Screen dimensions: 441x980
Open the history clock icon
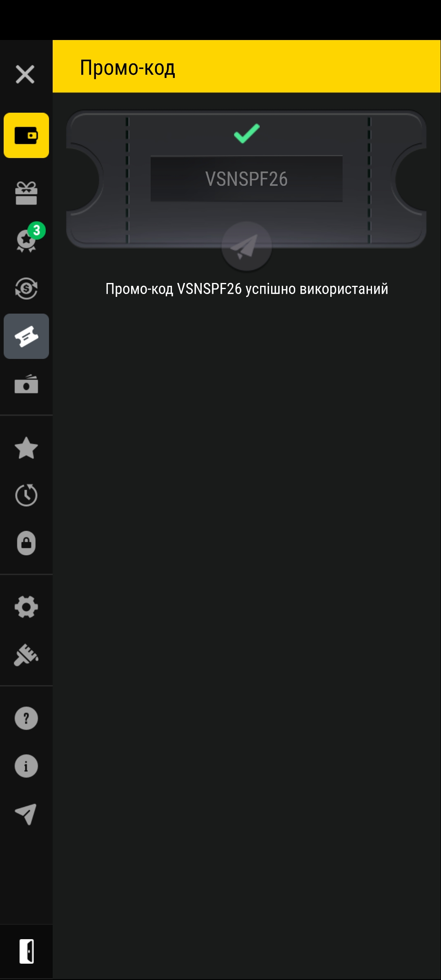point(26,495)
